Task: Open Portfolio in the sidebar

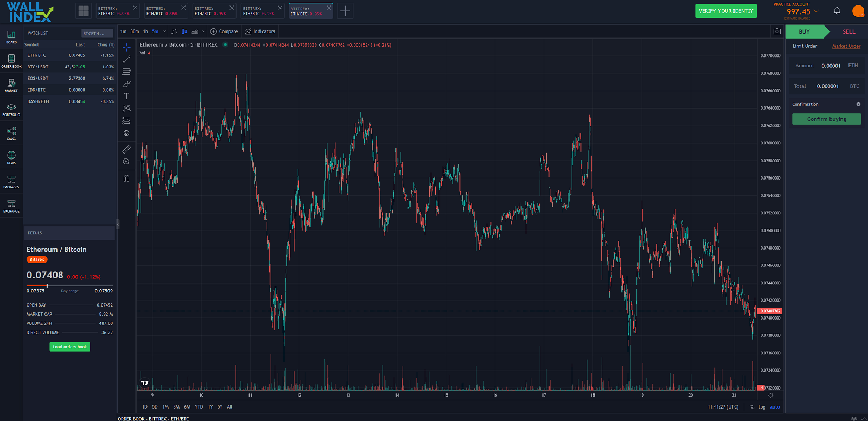Action: (11, 110)
